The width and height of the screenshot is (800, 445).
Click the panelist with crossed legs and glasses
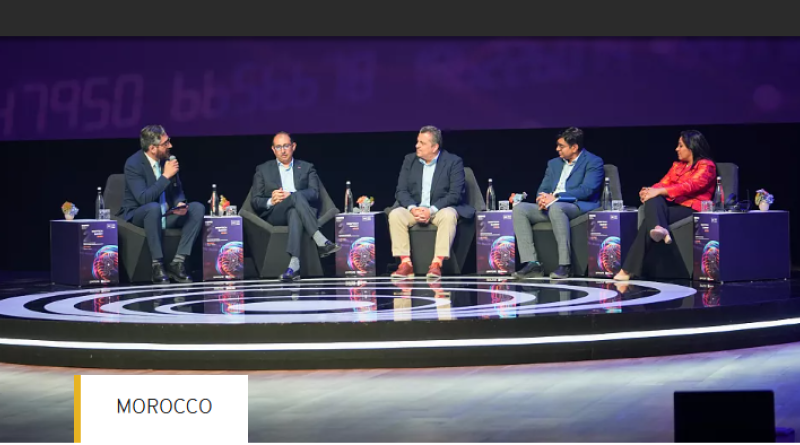292,205
